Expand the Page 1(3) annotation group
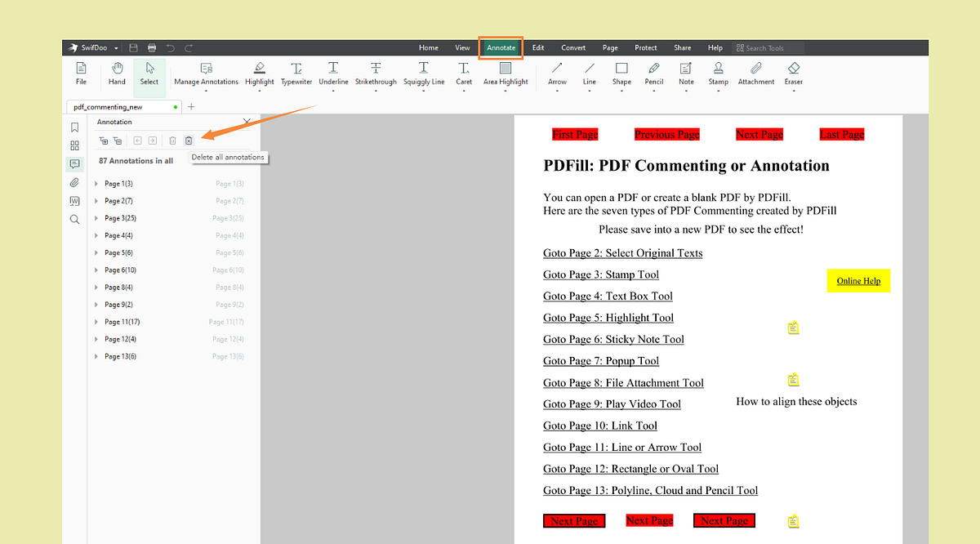The height and width of the screenshot is (544, 980). [x=96, y=184]
